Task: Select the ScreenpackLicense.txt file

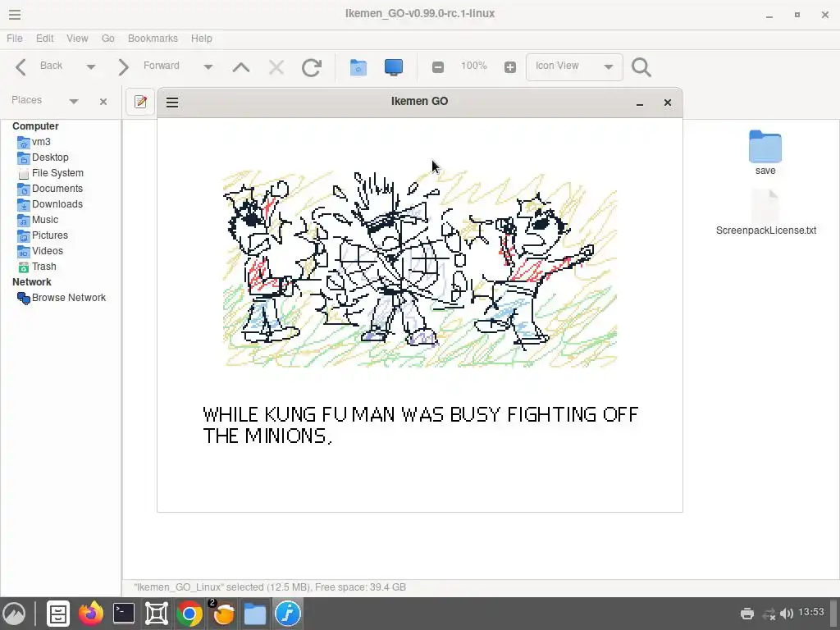Action: coord(766,212)
